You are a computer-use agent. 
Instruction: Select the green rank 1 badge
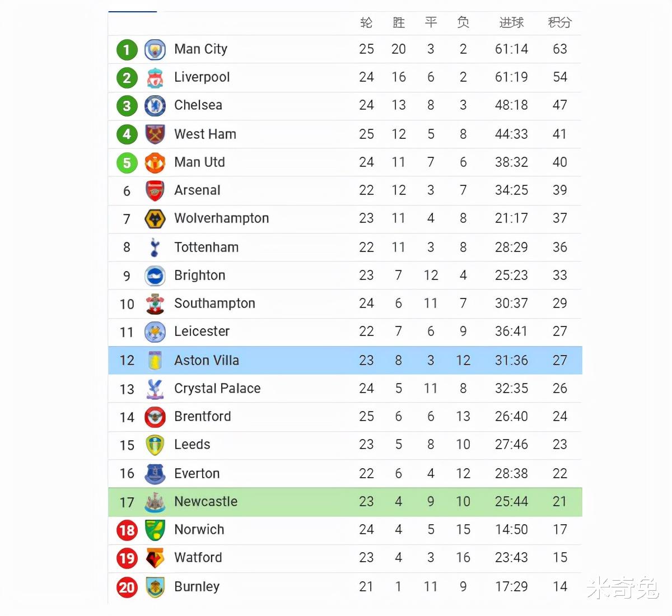tap(127, 50)
